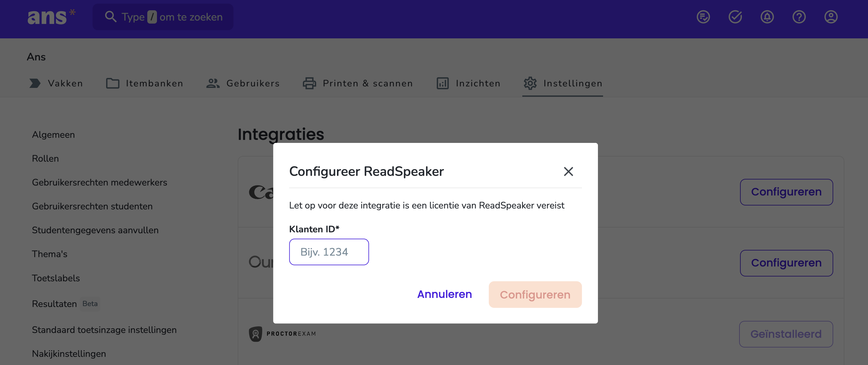Click the Itembanken folder icon
Screen dimensions: 868x365
coord(113,83)
